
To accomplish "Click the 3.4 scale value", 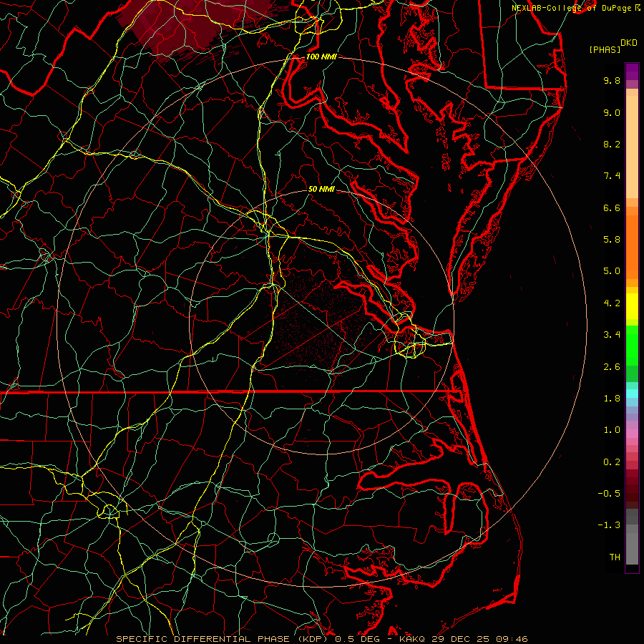I will tap(612, 335).
